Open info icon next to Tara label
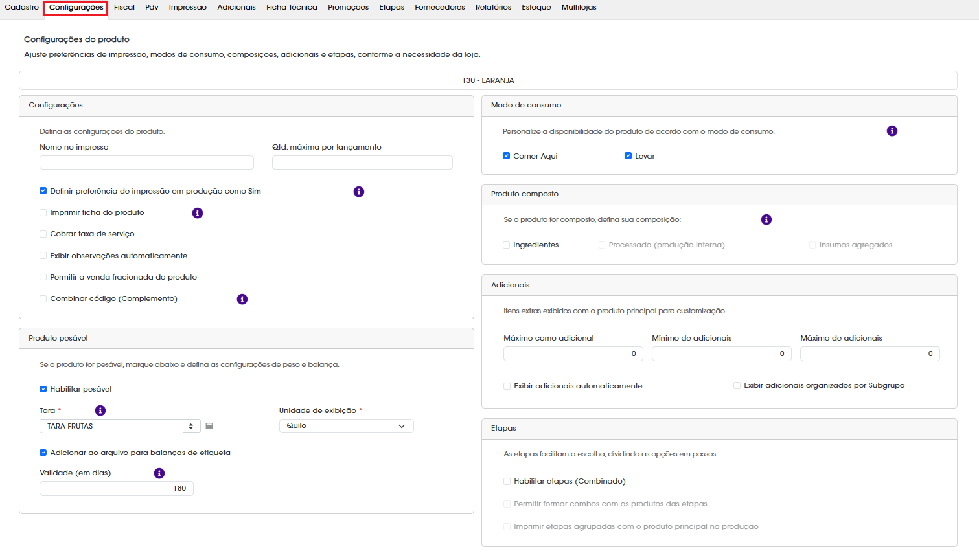Viewport: 979px width, 560px height. (100, 410)
